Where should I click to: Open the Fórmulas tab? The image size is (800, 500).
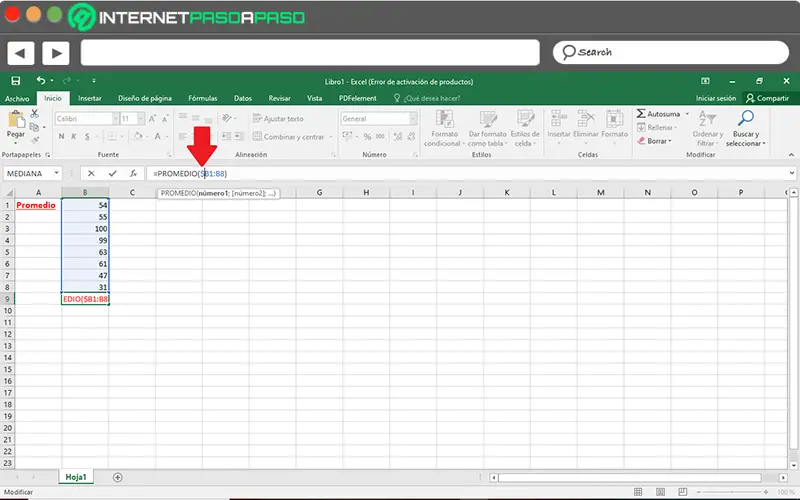coord(203,98)
